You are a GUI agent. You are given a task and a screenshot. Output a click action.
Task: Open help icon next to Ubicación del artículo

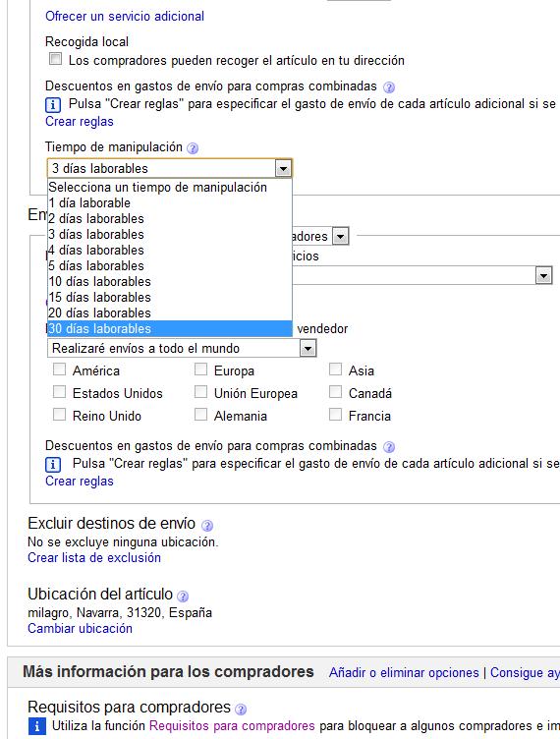point(183,597)
